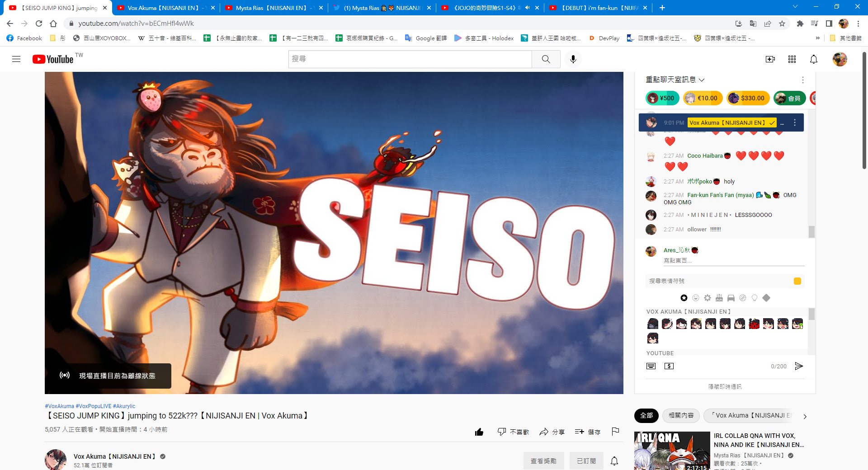
Task: Hide live chat via 隱藏即時通訊
Action: [725, 387]
